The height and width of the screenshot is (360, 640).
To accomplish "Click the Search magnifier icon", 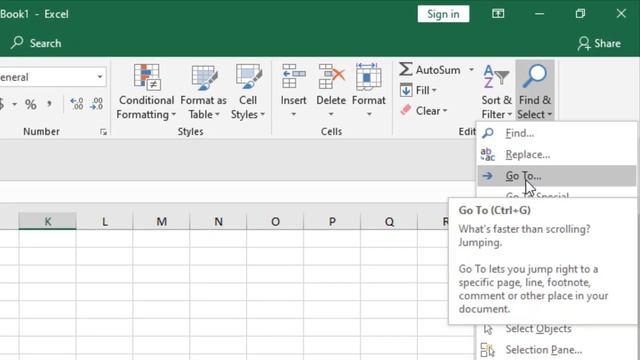I will 17,42.
